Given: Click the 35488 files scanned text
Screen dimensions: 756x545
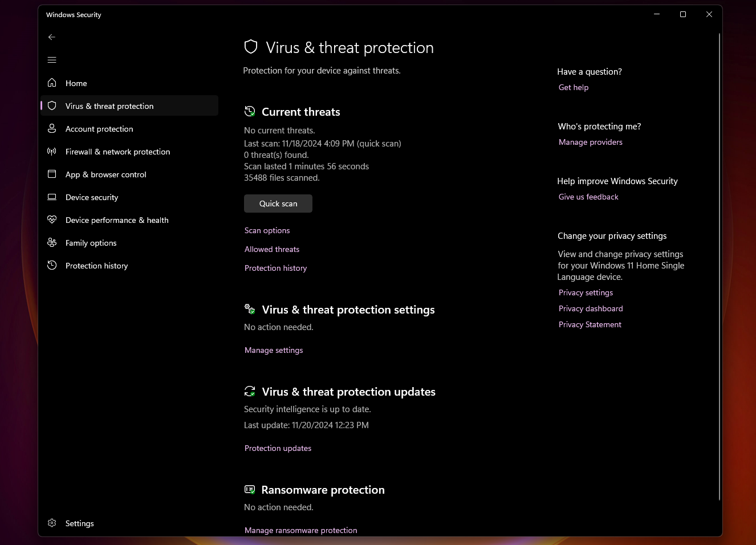Looking at the screenshot, I should tap(282, 178).
